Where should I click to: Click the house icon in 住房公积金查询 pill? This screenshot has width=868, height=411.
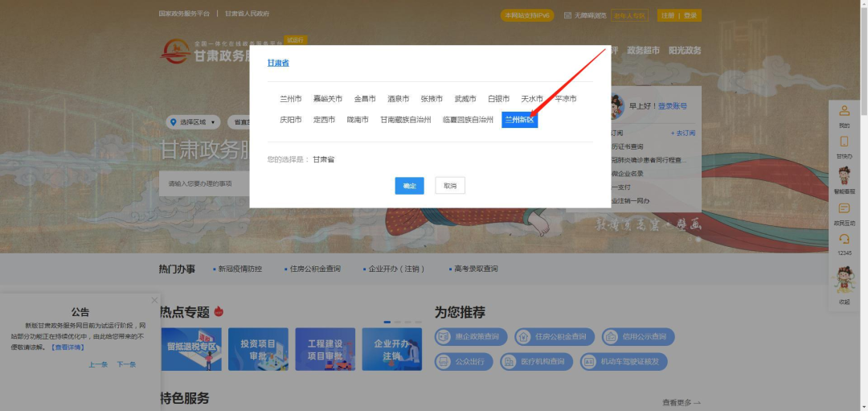click(x=524, y=336)
